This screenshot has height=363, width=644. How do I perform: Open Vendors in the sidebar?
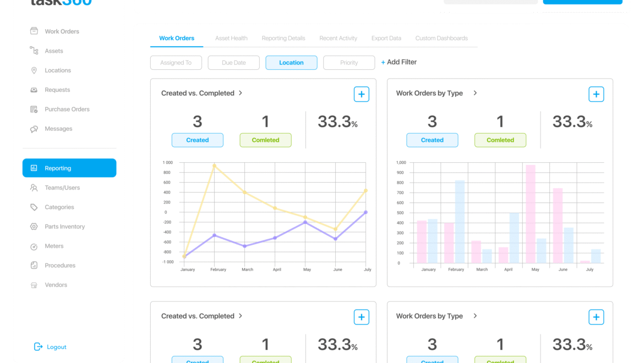56,285
